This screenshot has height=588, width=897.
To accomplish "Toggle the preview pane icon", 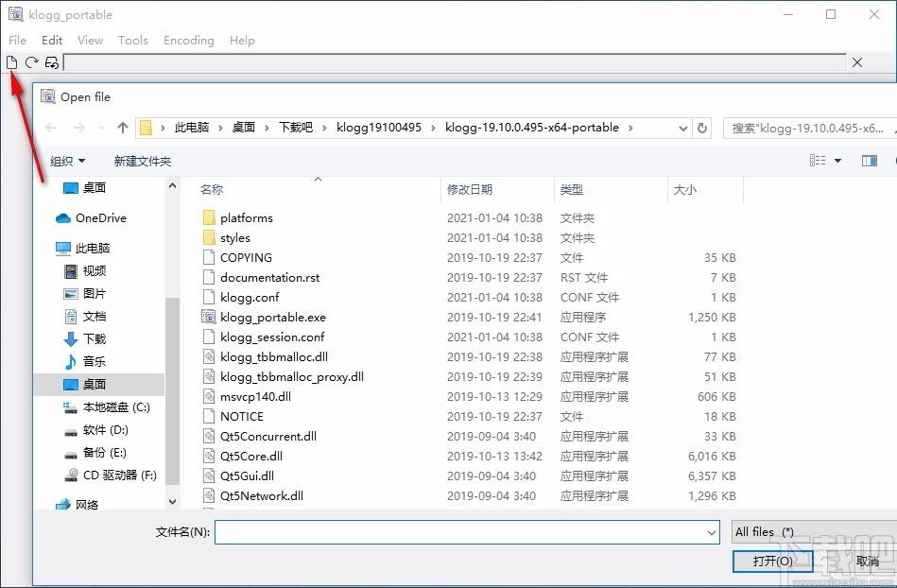I will coord(869,161).
